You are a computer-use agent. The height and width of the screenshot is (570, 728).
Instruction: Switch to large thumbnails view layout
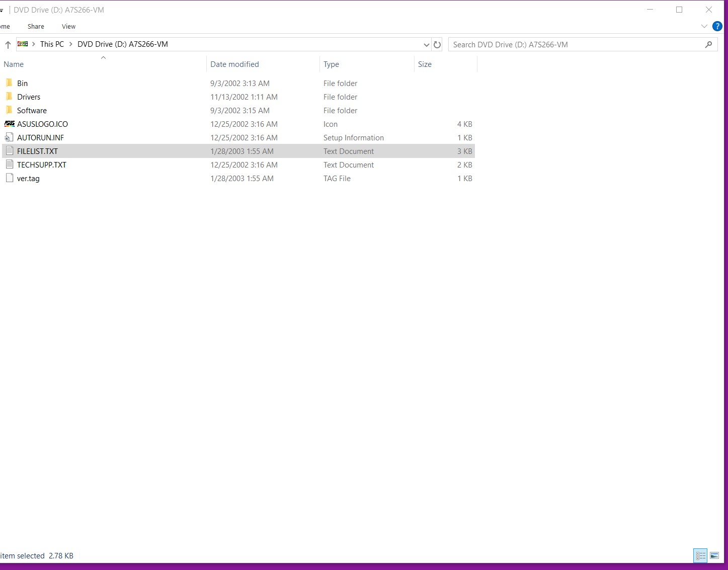714,555
